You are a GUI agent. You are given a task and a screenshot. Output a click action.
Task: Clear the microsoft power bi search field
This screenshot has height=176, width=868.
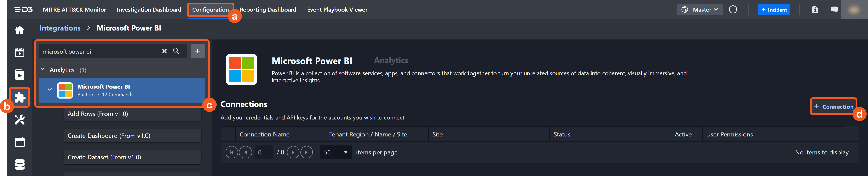(x=164, y=51)
